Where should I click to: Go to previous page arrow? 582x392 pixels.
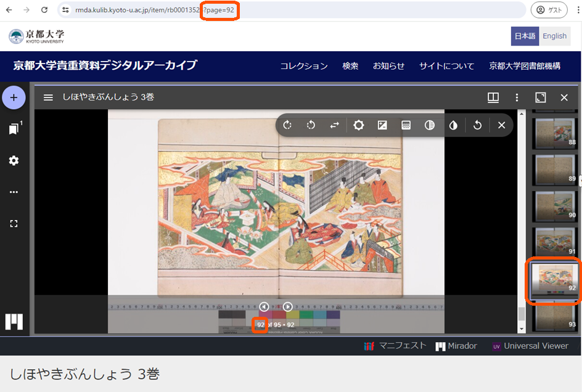click(264, 306)
